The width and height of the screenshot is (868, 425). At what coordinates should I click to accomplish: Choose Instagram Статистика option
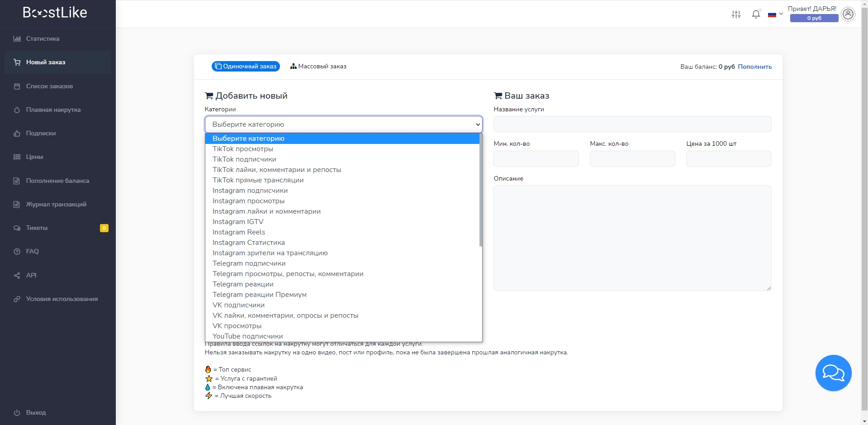(342, 243)
